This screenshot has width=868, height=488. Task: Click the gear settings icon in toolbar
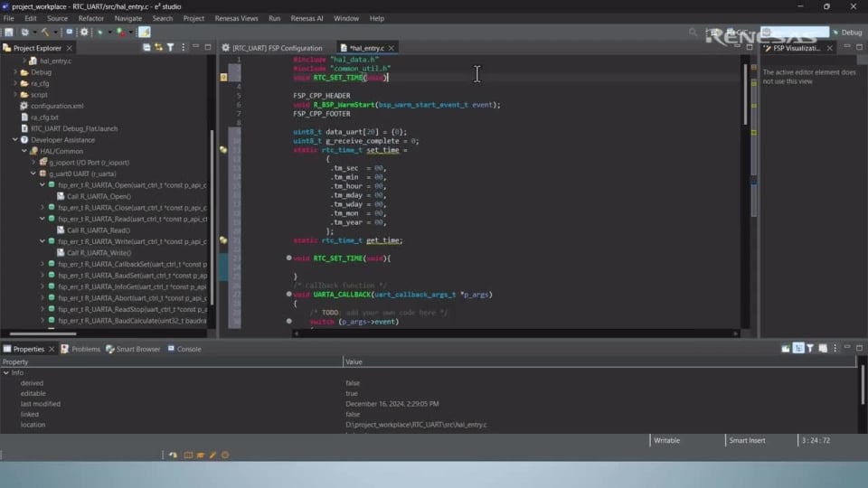(84, 33)
